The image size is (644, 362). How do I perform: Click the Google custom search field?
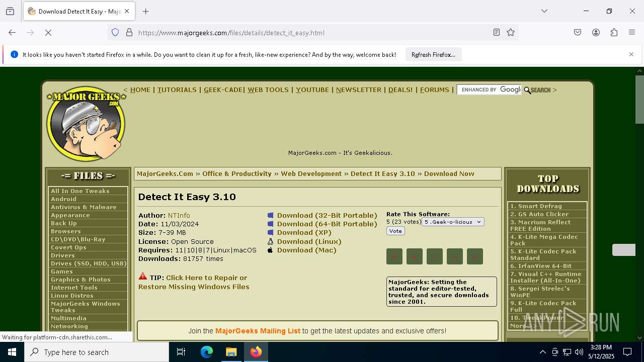click(489, 89)
